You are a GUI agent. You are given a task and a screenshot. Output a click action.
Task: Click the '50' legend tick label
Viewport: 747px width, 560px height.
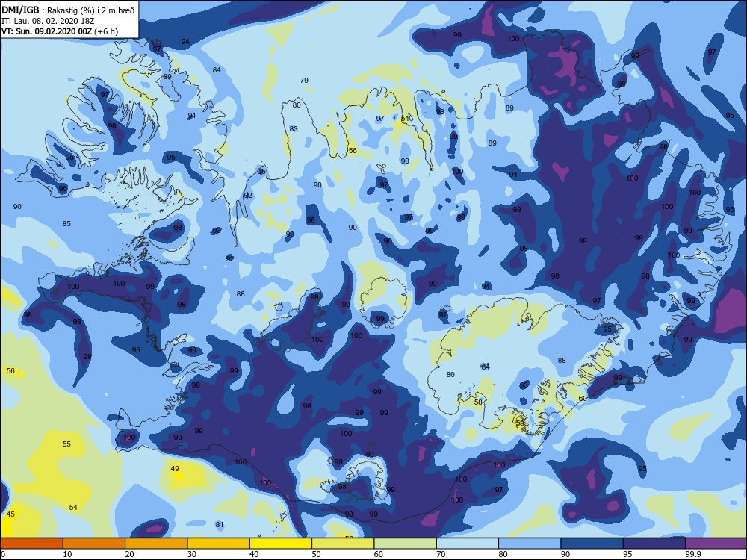point(316,554)
